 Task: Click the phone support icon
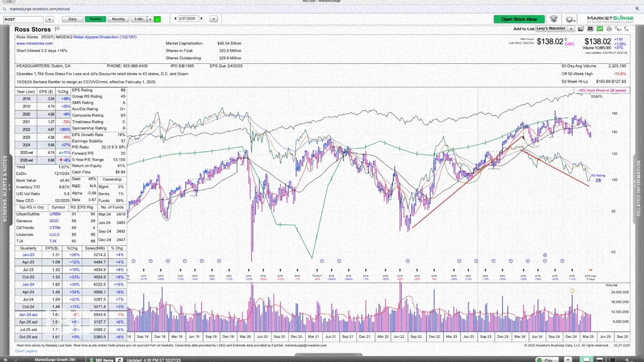click(x=626, y=28)
